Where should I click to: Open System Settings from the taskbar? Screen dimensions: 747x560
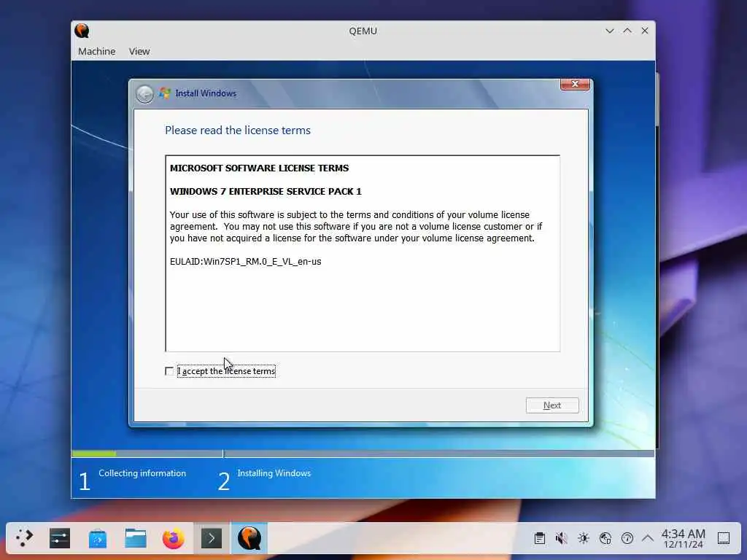[x=60, y=538]
